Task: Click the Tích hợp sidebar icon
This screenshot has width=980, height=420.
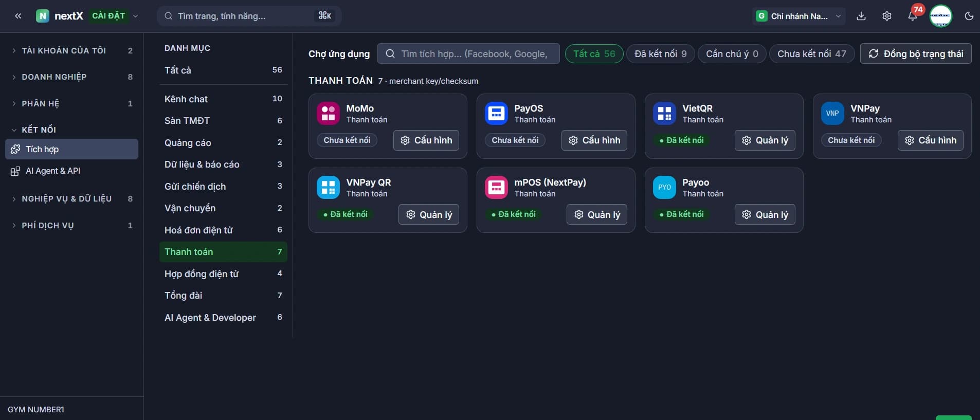Action: pyautogui.click(x=15, y=149)
